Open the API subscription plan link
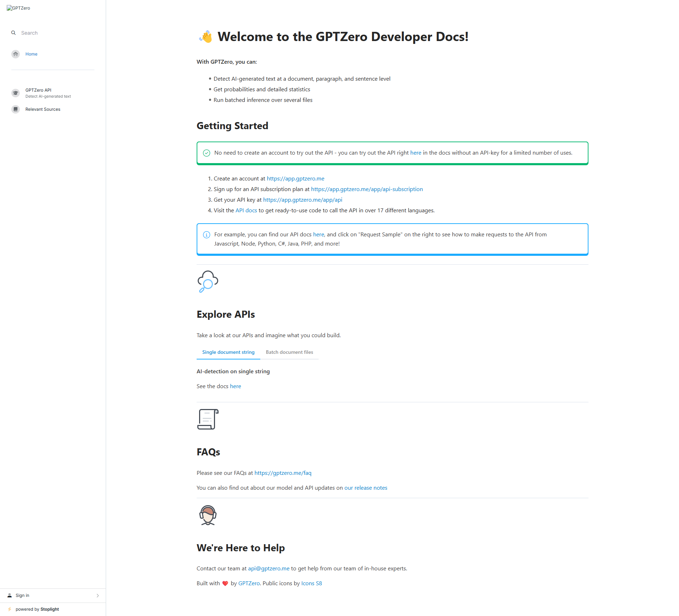 (x=367, y=189)
